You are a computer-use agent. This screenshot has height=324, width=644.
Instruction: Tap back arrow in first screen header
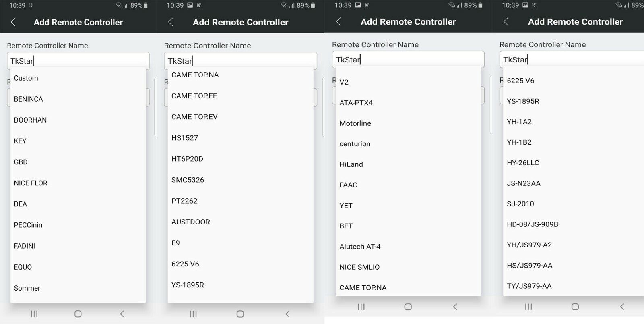[13, 22]
